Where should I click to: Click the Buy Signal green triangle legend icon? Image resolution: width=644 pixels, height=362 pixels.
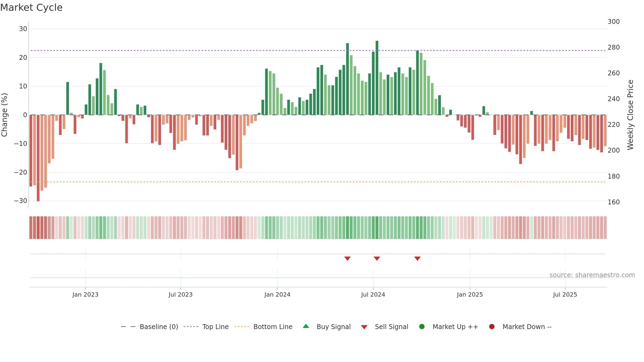coord(306,326)
